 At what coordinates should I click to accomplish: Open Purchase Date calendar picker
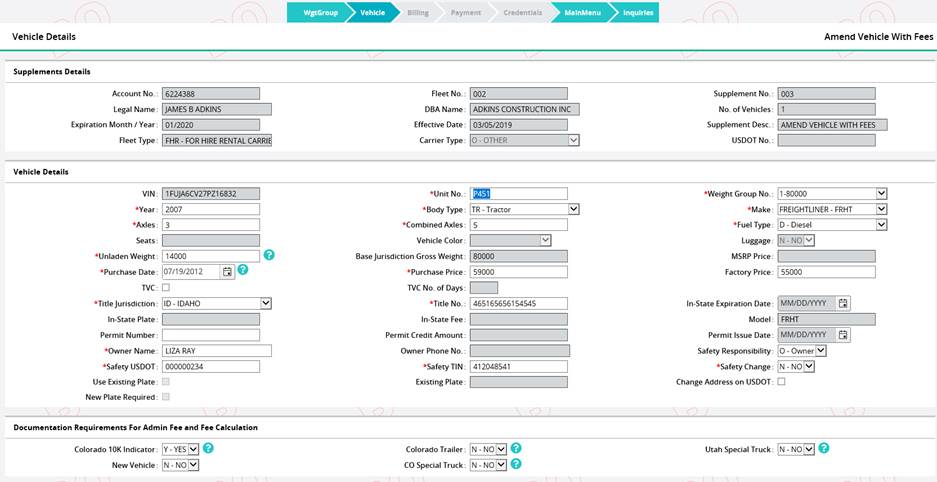(x=227, y=272)
